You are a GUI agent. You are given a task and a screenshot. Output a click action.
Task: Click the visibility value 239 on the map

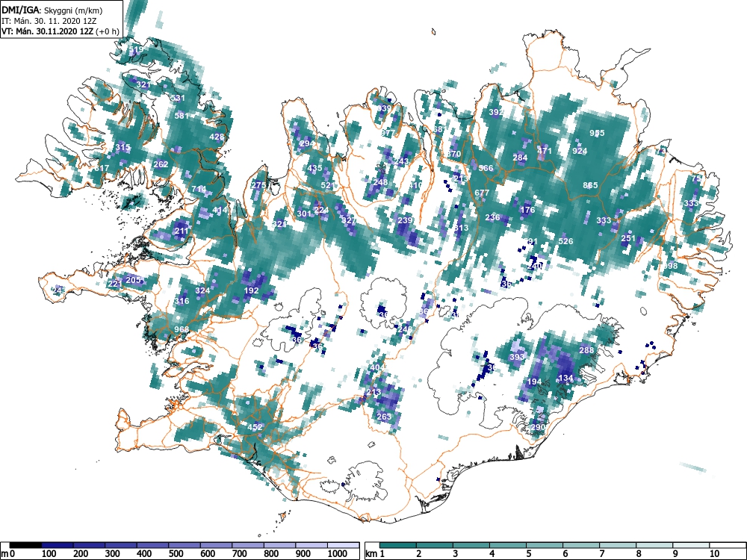(x=405, y=220)
